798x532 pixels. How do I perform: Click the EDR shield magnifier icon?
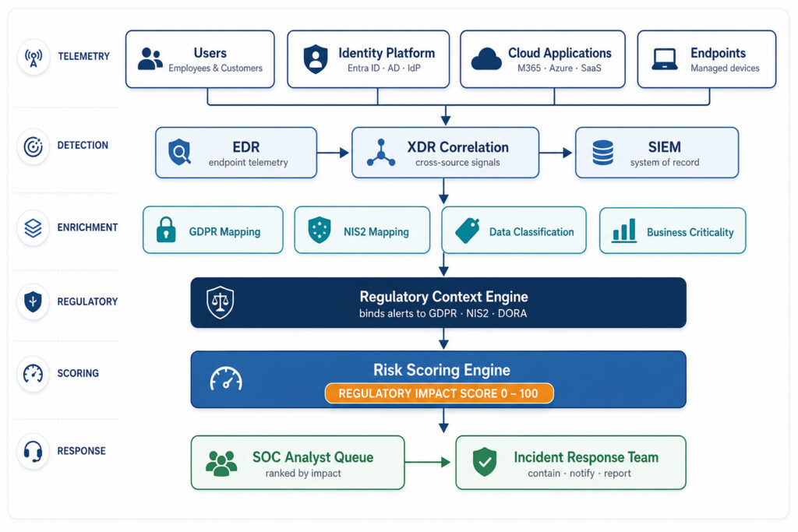(x=180, y=152)
